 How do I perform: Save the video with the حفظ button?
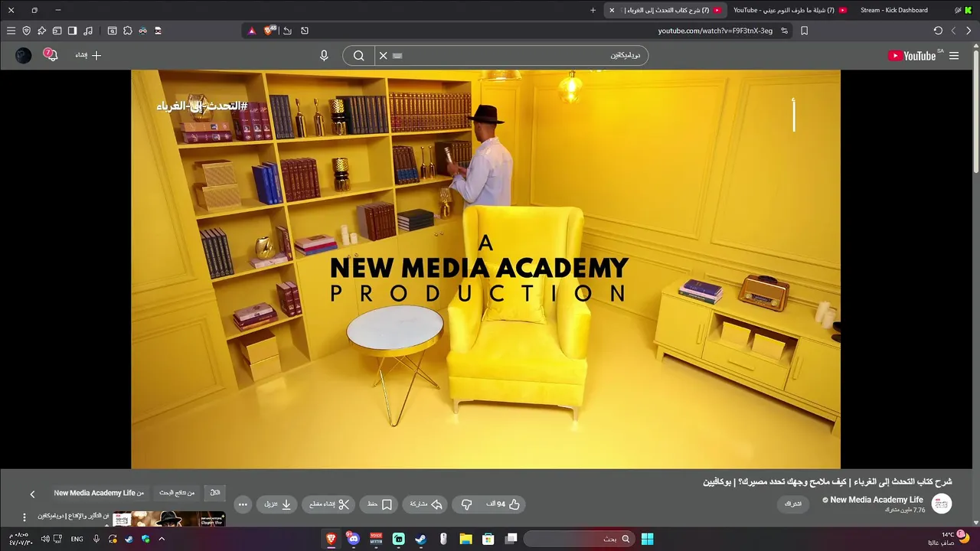(379, 504)
